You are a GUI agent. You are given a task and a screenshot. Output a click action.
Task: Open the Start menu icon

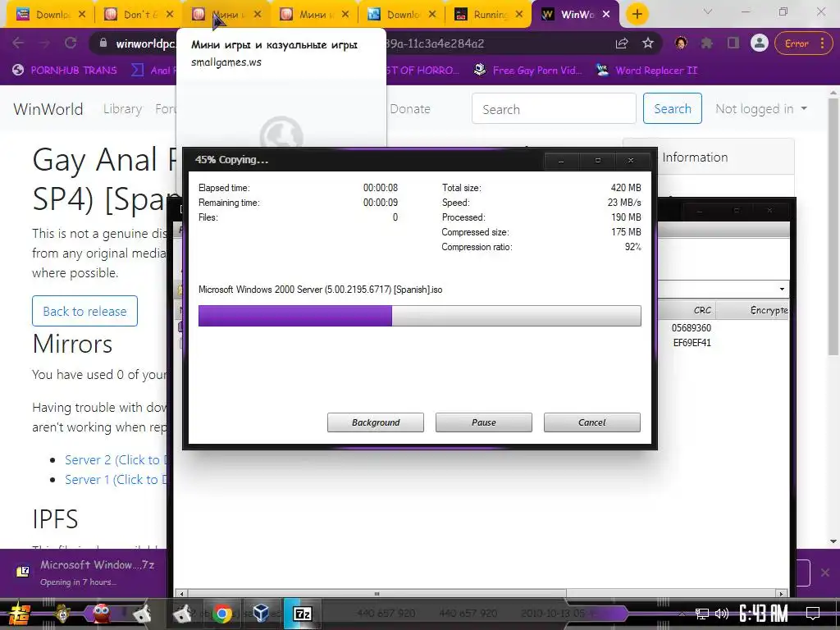pyautogui.click(x=20, y=614)
